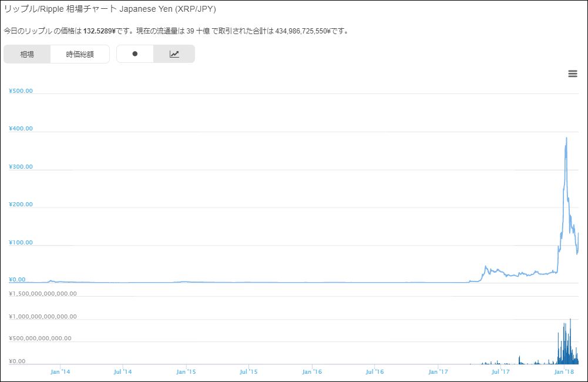The image size is (588, 382).
Task: Switch to the line chart icon view
Action: tap(174, 54)
